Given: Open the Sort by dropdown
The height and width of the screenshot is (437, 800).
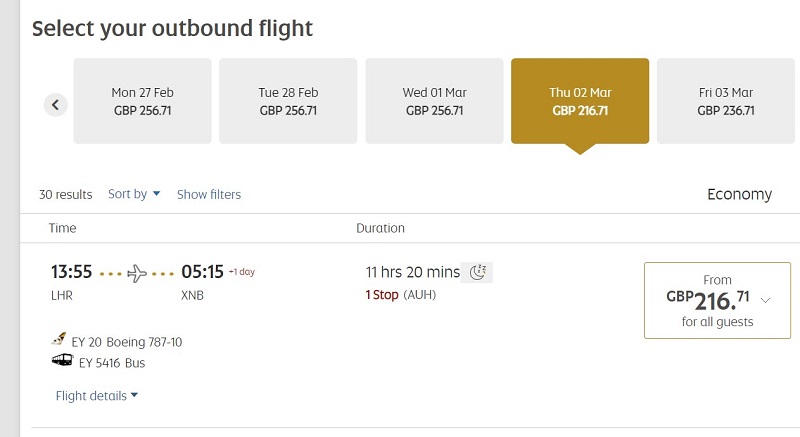Looking at the screenshot, I should click(x=134, y=194).
